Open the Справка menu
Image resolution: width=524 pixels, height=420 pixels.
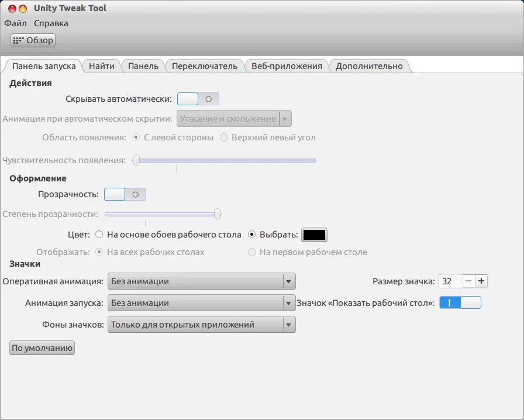point(51,23)
